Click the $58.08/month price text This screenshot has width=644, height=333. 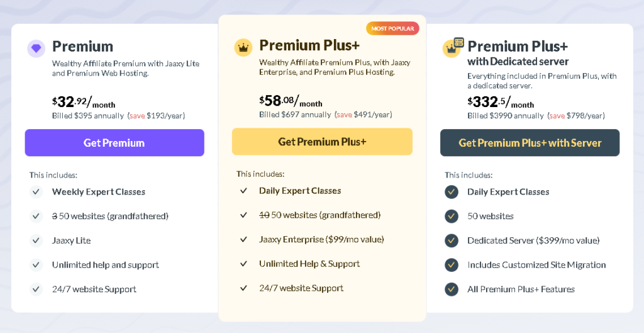click(x=291, y=101)
